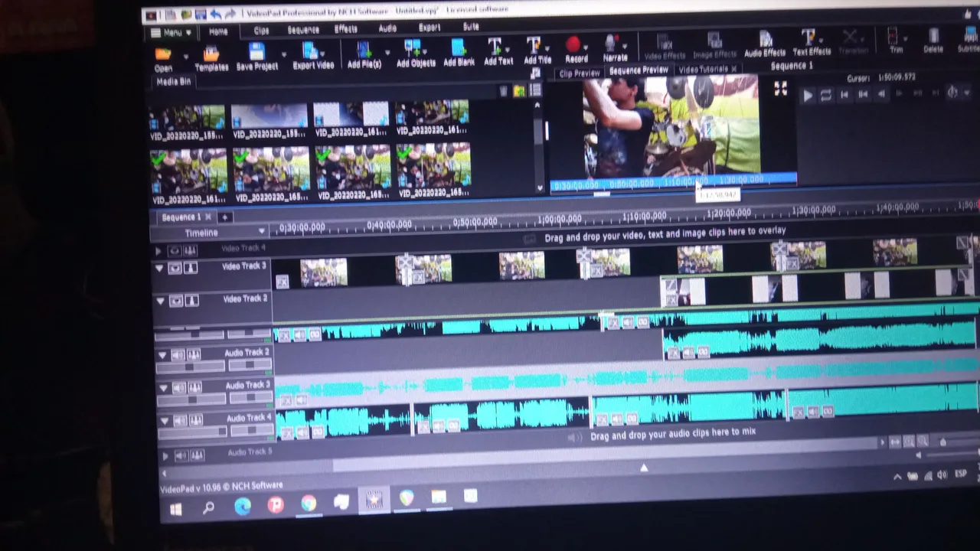980x551 pixels.
Task: Click the Add Text tool
Action: [495, 47]
